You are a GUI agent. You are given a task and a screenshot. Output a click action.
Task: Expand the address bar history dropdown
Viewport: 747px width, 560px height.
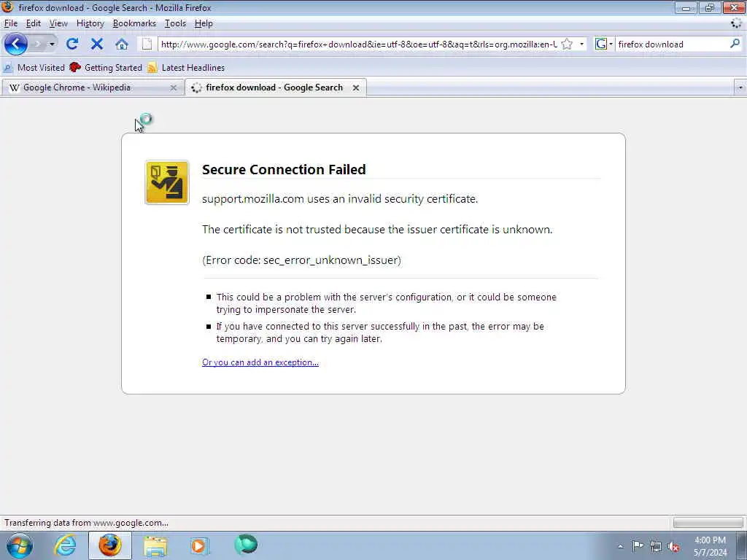coord(581,44)
